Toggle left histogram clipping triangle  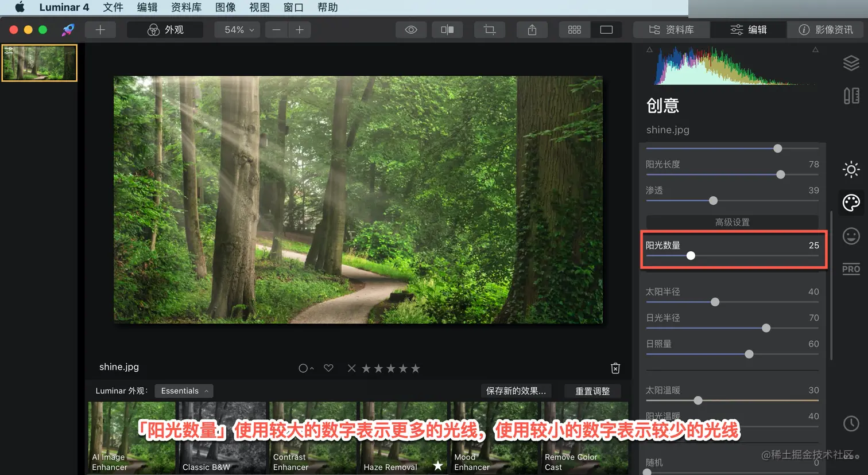tap(649, 50)
